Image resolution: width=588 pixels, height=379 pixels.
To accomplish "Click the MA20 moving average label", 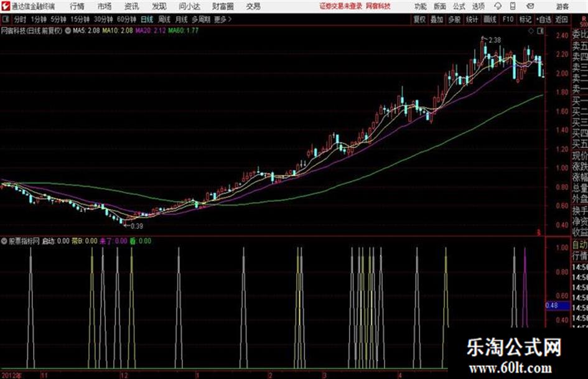I will (x=151, y=30).
